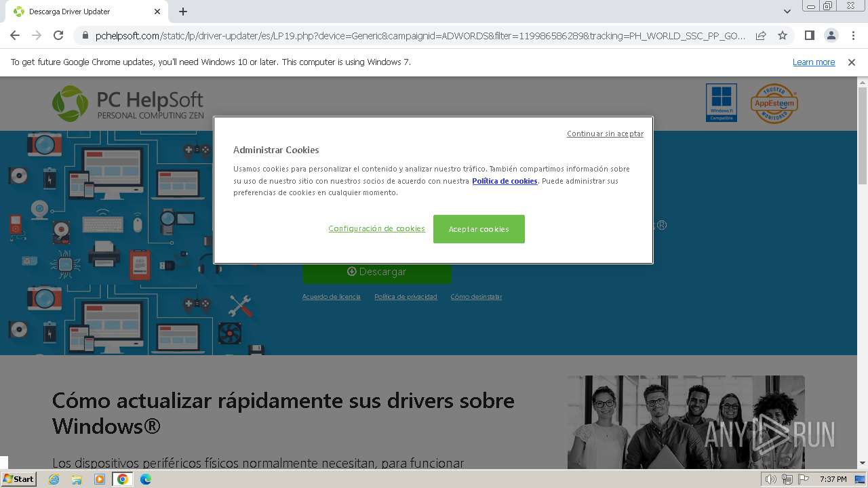Reload the current page
Viewport: 868px width, 488px height.
58,35
